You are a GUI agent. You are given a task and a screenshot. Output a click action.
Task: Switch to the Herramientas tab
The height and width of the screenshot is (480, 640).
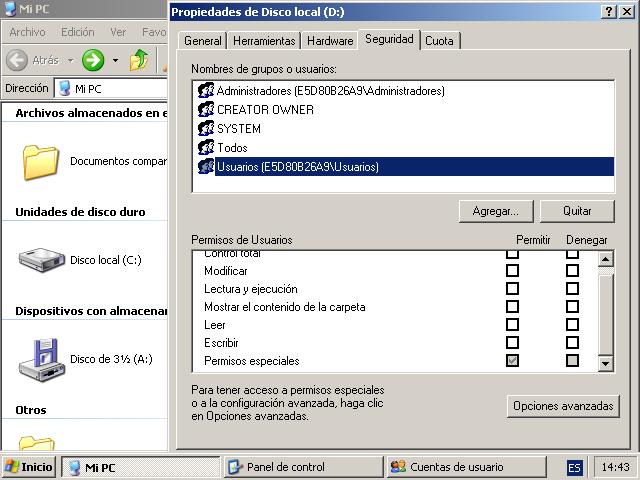[x=264, y=41]
